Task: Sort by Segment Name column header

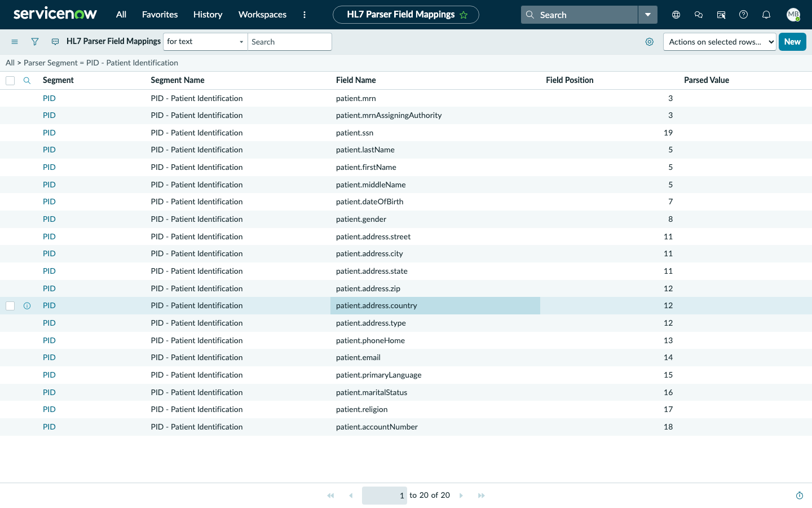Action: [178, 80]
